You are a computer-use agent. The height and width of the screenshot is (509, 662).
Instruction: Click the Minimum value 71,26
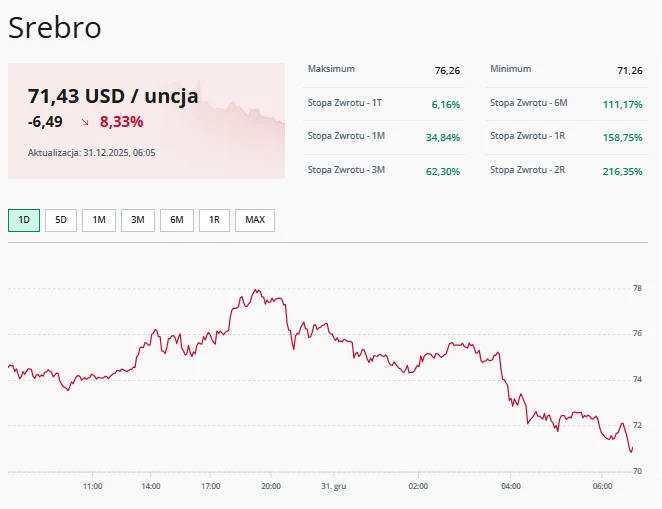pos(630,71)
